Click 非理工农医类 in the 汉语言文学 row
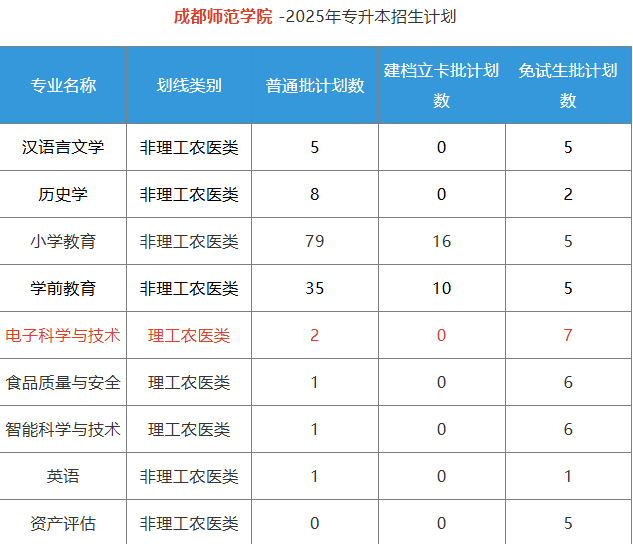Image resolution: width=633 pixels, height=544 pixels. (x=189, y=147)
